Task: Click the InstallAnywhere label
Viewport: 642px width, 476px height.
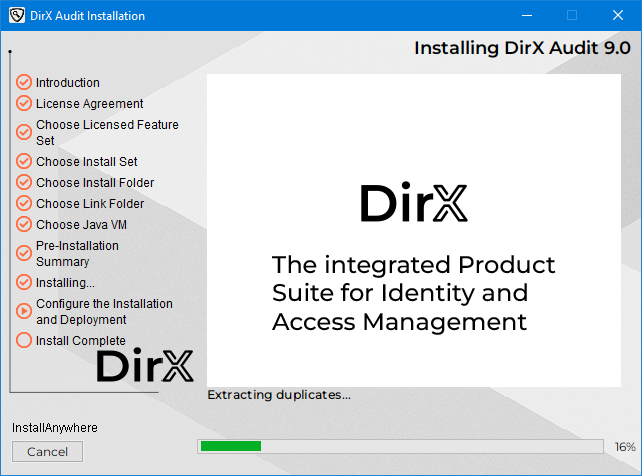Action: [x=55, y=428]
